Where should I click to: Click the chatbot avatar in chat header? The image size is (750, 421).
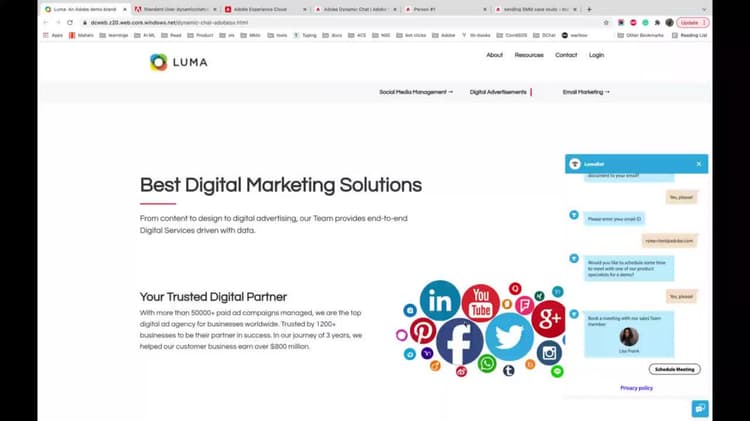click(x=574, y=164)
